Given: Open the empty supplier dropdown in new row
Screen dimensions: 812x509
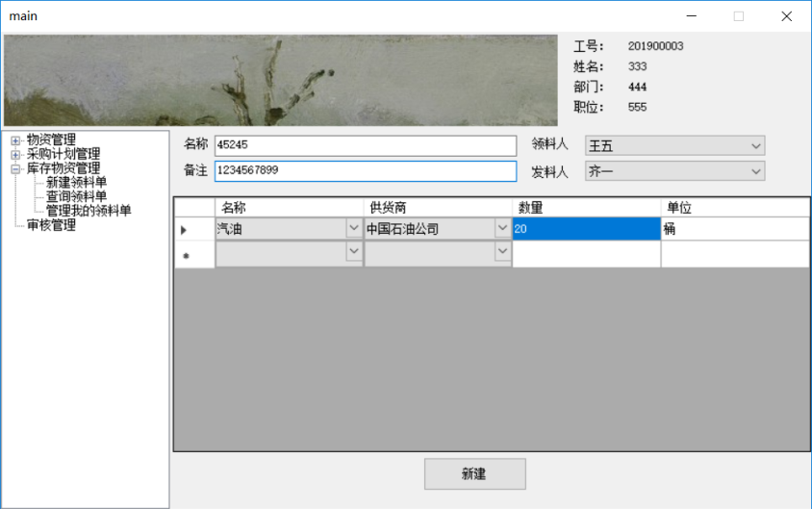Looking at the screenshot, I should pos(502,251).
